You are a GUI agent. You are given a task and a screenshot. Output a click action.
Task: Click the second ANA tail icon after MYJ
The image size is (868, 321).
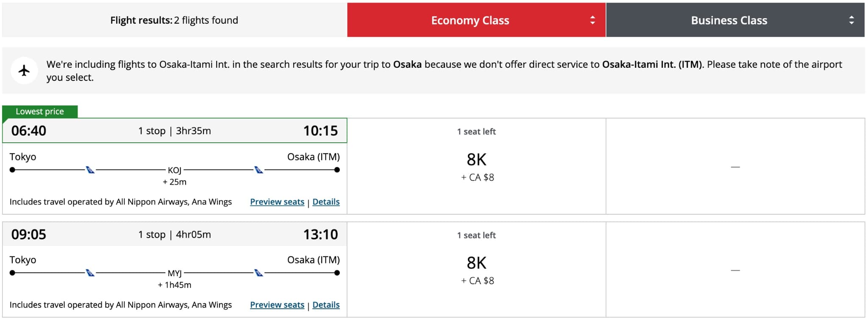pyautogui.click(x=259, y=273)
